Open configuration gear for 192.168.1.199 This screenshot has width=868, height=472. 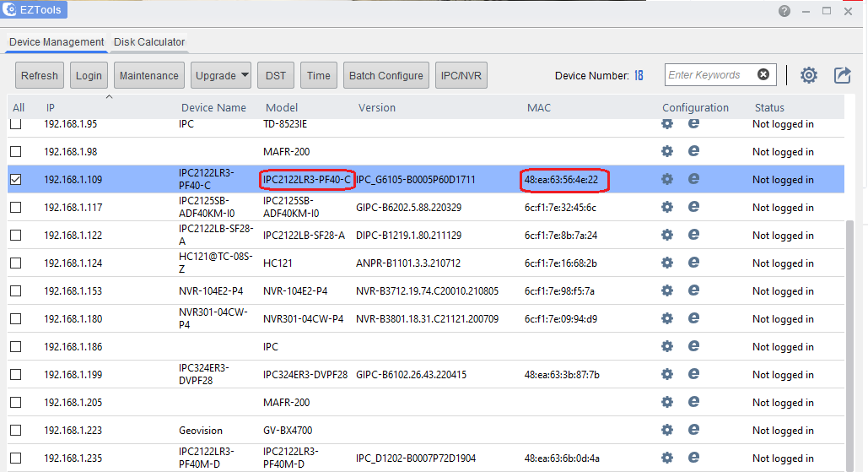667,374
